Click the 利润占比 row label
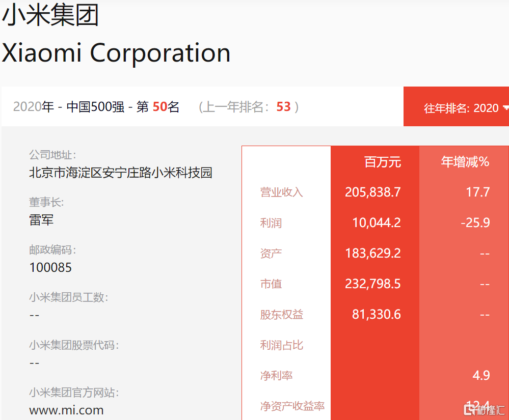Screen dimensions: 509x420 tap(281, 345)
